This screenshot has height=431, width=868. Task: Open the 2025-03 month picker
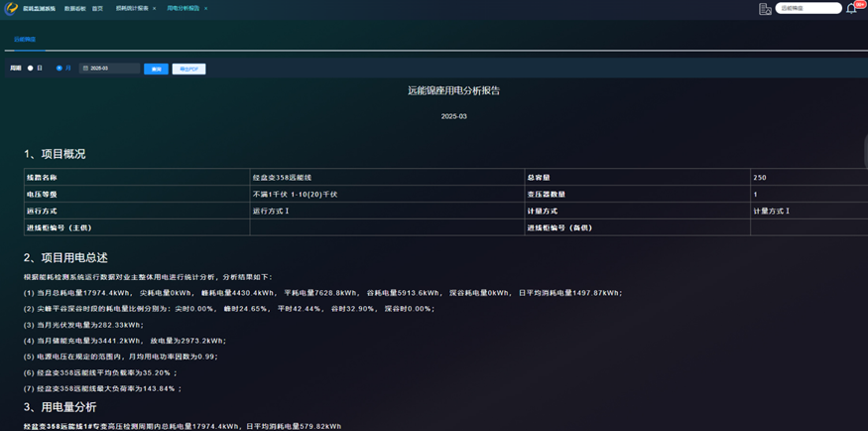point(111,69)
